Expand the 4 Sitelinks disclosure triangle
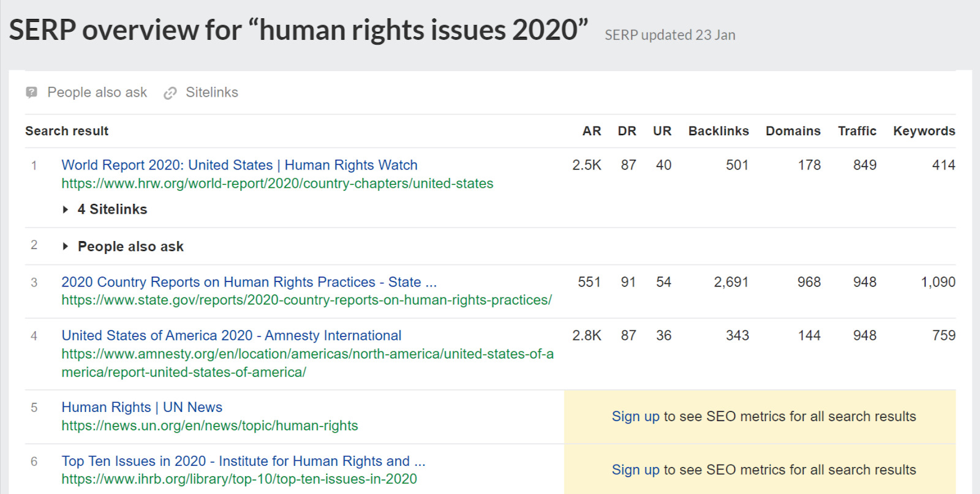The image size is (980, 494). pyautogui.click(x=66, y=209)
